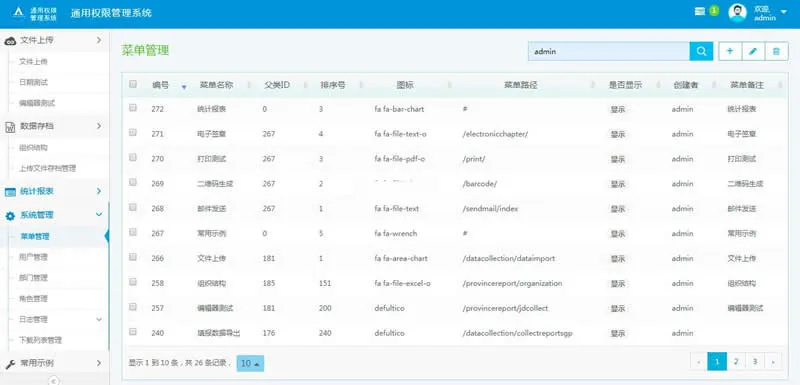Screen dimensions: 800x385
Task: Click the triangle logo in header
Action: [x=18, y=12]
